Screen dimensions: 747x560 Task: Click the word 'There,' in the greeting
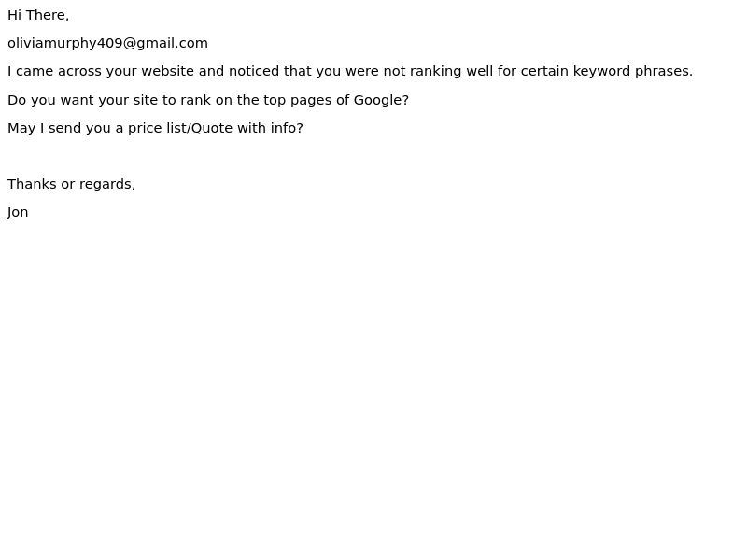pos(48,15)
